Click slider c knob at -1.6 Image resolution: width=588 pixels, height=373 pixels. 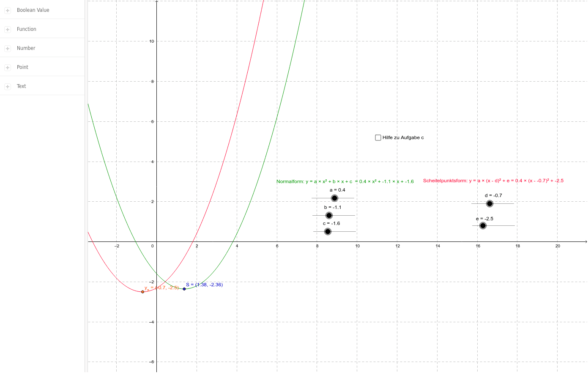click(328, 231)
